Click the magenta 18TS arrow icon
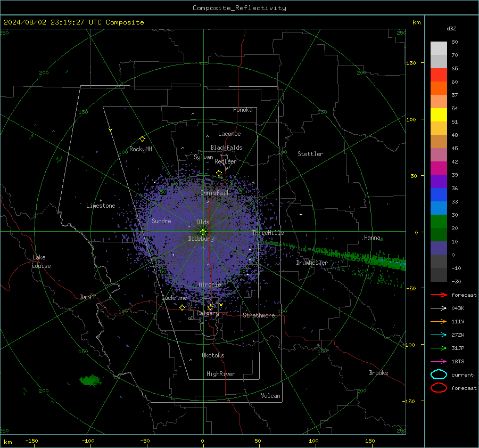479x448 pixels. (439, 362)
